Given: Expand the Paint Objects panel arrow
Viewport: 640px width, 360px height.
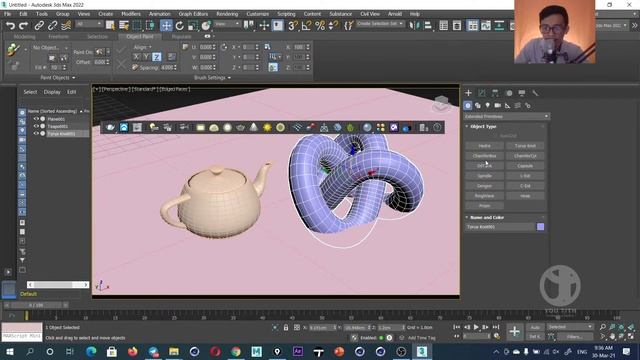Looking at the screenshot, I should coord(74,78).
